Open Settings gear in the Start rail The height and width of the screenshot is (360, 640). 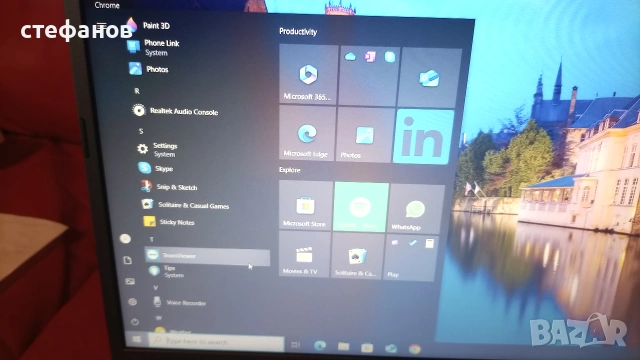click(132, 302)
